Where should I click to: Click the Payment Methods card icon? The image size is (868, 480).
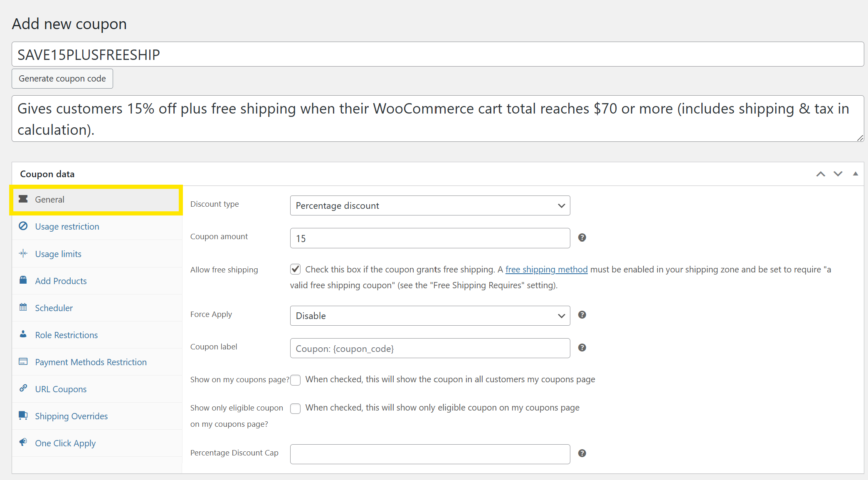coord(23,361)
